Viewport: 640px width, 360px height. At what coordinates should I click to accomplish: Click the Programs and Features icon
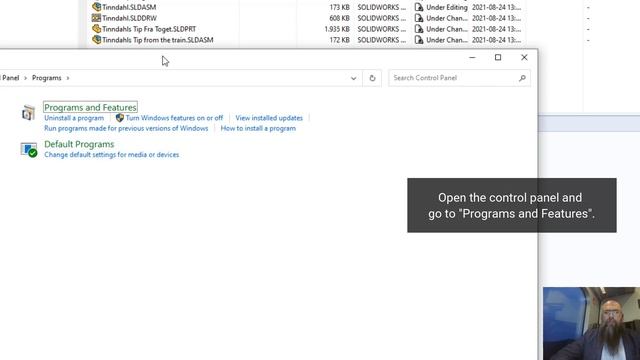tap(28, 113)
